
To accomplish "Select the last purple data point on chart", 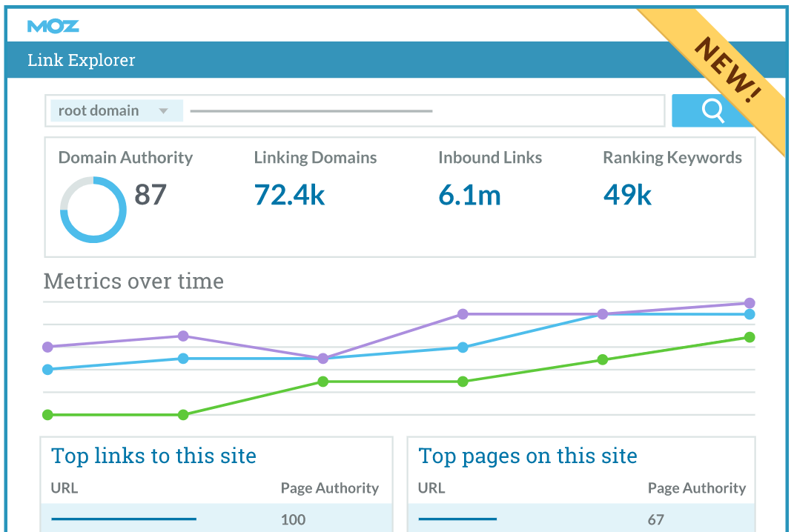I will pos(750,303).
